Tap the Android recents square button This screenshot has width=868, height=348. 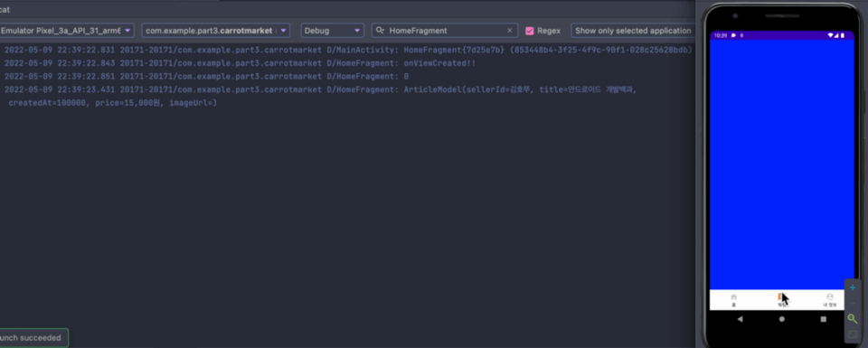click(824, 319)
